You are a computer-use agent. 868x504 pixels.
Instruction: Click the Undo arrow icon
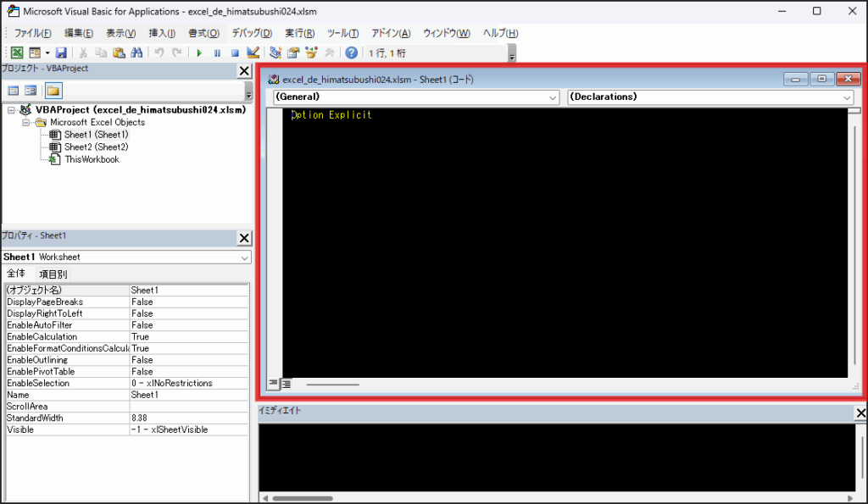[x=159, y=53]
